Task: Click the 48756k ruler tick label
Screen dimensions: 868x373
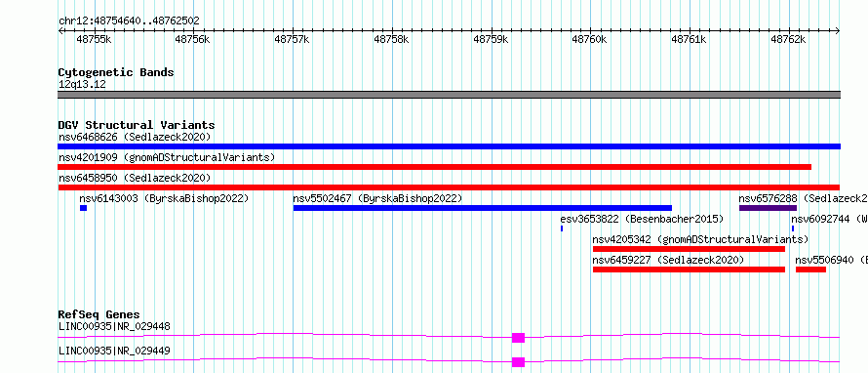Action: click(193, 40)
